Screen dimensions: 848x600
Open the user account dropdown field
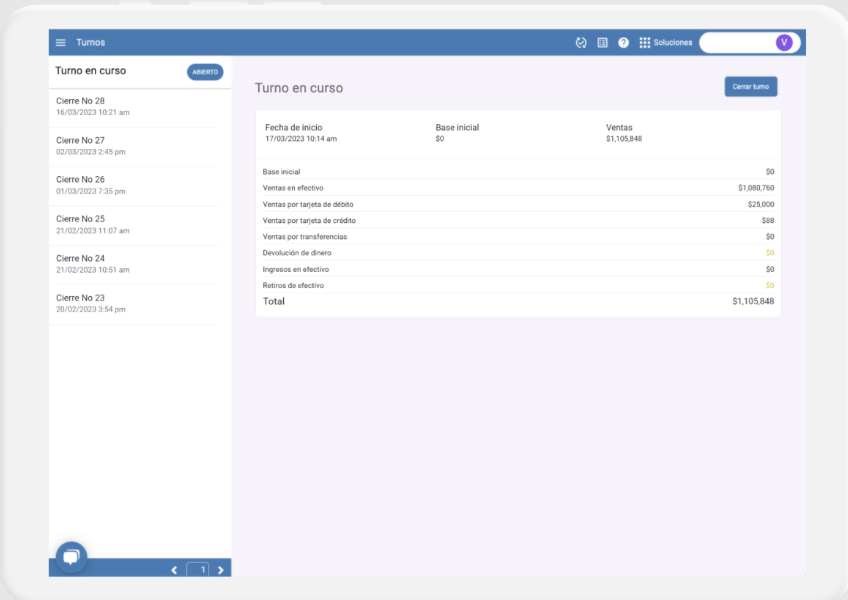tap(738, 42)
